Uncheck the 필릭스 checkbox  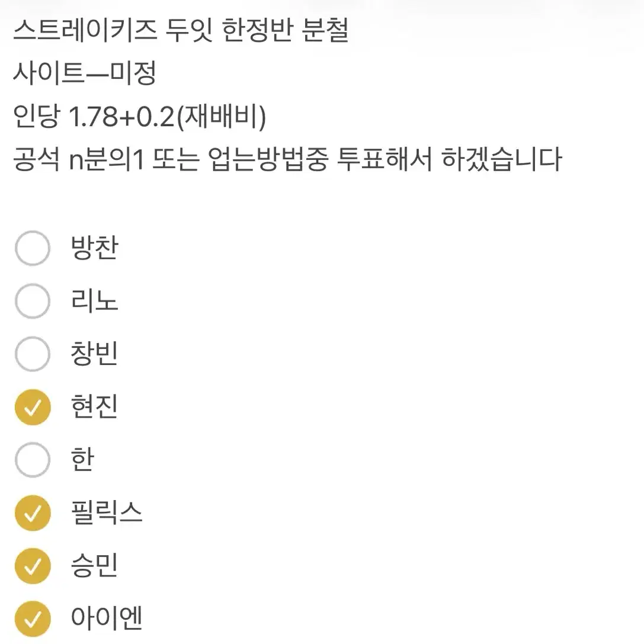tap(33, 512)
